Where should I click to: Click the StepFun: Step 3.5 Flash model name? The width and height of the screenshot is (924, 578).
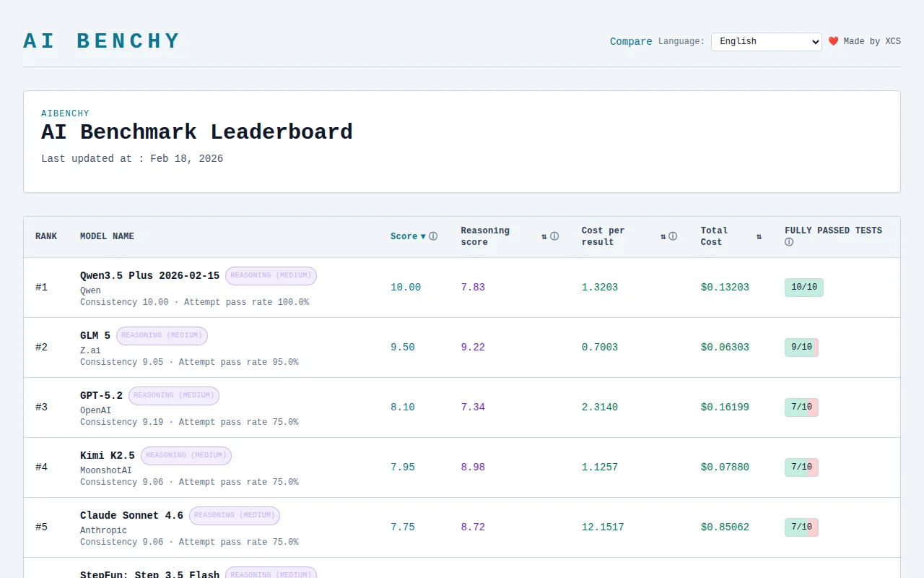tap(149, 574)
